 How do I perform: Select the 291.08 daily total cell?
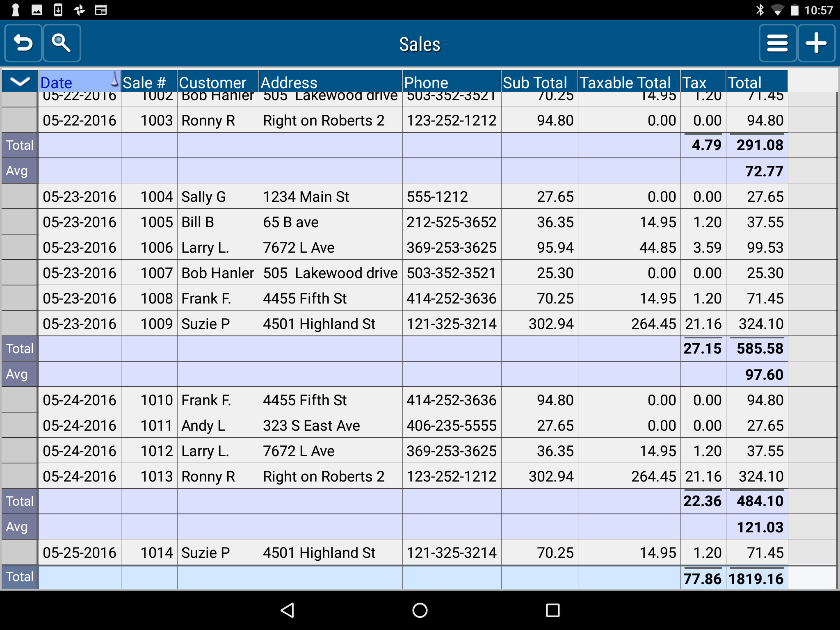[x=757, y=145]
